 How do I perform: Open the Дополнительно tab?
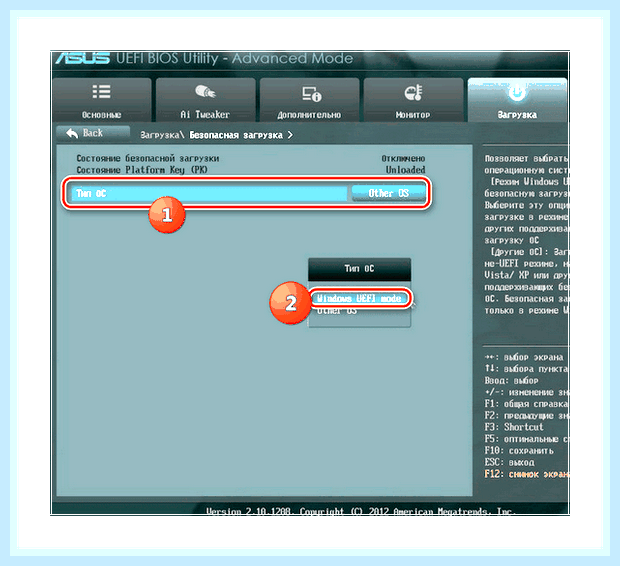[309, 100]
